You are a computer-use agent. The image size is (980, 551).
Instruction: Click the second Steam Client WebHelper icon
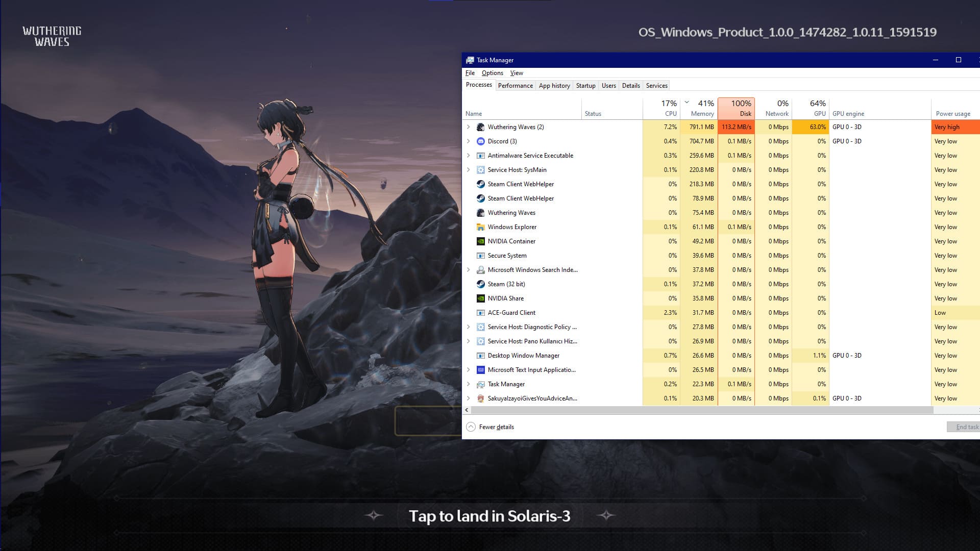(x=480, y=198)
